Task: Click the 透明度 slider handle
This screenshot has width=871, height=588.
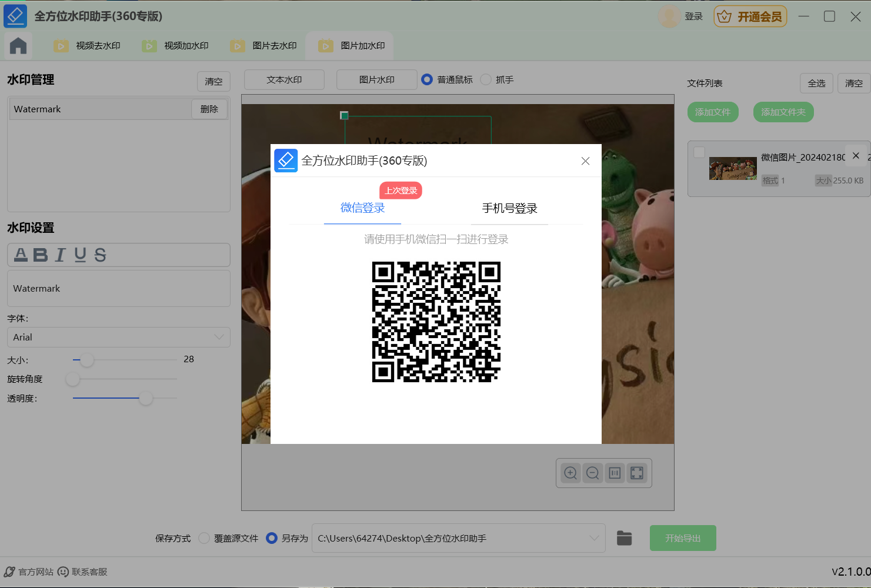Action: coord(146,398)
